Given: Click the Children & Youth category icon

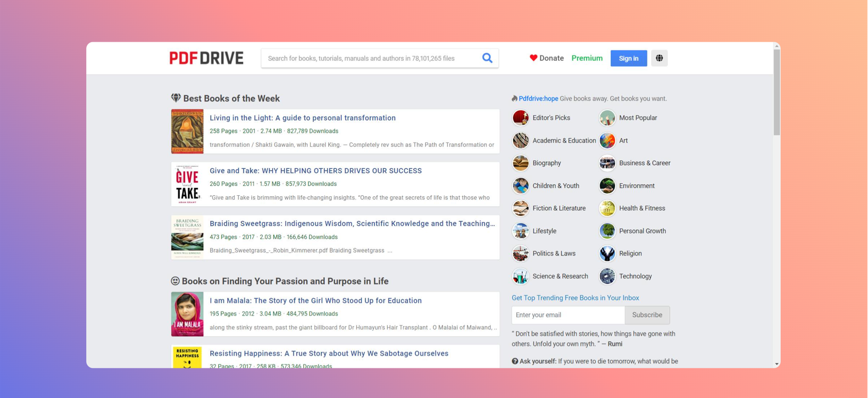Looking at the screenshot, I should click(x=521, y=186).
